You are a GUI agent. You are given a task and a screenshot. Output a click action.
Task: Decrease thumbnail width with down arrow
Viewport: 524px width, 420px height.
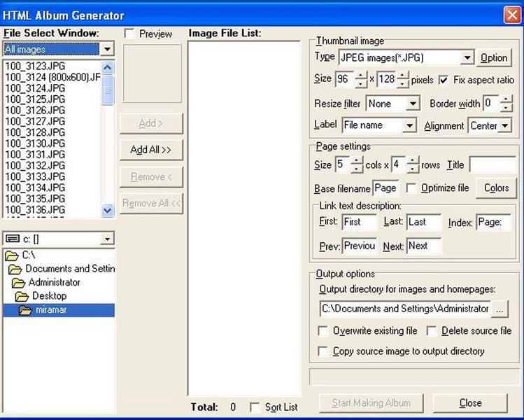coord(360,83)
